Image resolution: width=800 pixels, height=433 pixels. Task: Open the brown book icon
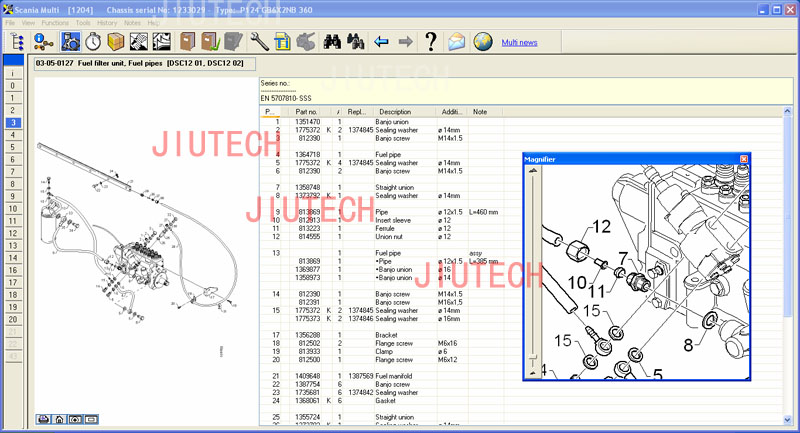tap(187, 42)
